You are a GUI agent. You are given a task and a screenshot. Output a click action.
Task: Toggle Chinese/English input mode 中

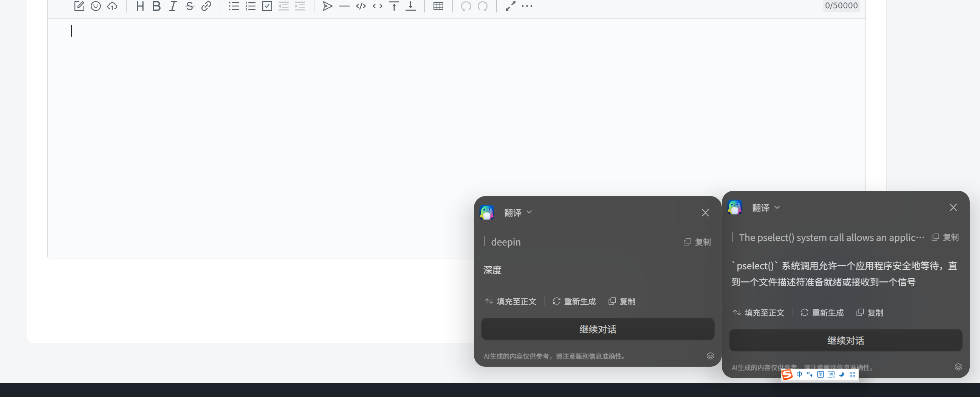[x=799, y=374]
